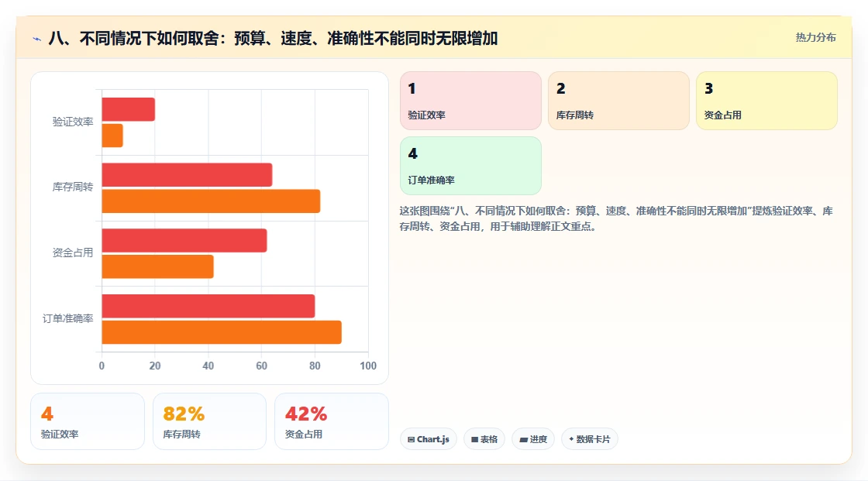Open card 2 库存周转

[618, 101]
